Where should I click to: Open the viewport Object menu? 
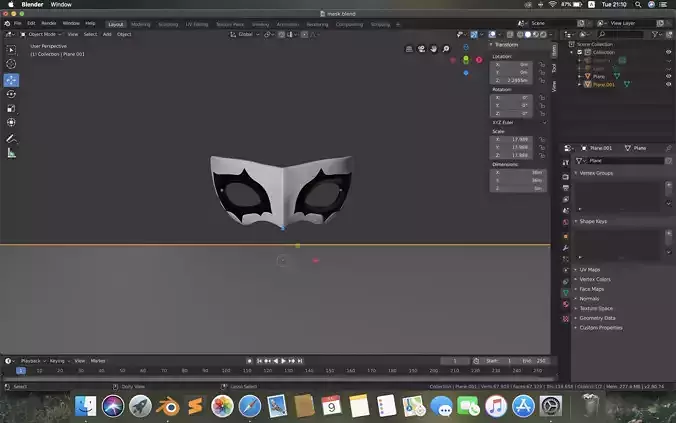pyautogui.click(x=124, y=34)
